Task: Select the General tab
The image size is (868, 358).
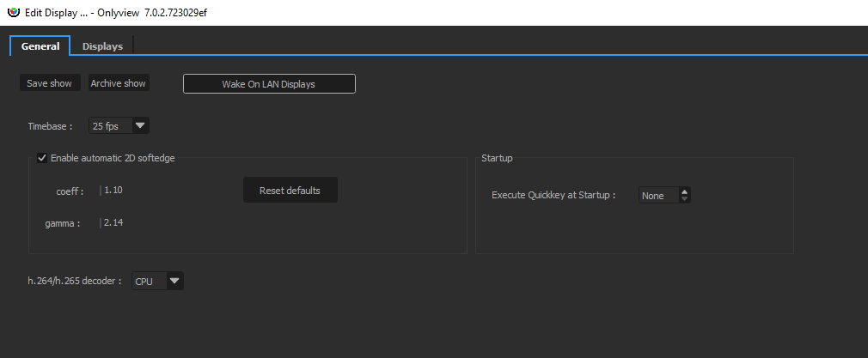Action: (x=40, y=46)
